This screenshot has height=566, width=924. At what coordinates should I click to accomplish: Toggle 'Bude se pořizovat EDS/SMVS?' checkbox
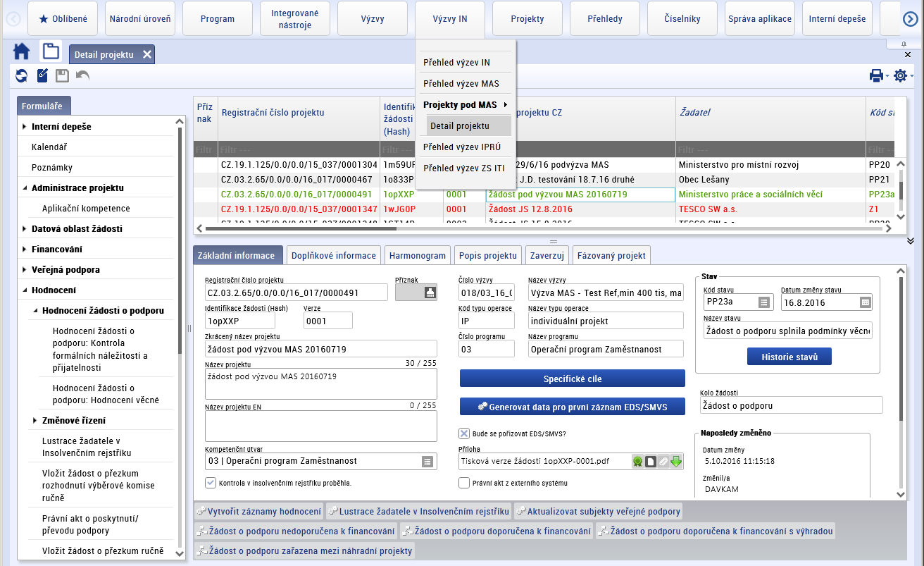(x=464, y=433)
